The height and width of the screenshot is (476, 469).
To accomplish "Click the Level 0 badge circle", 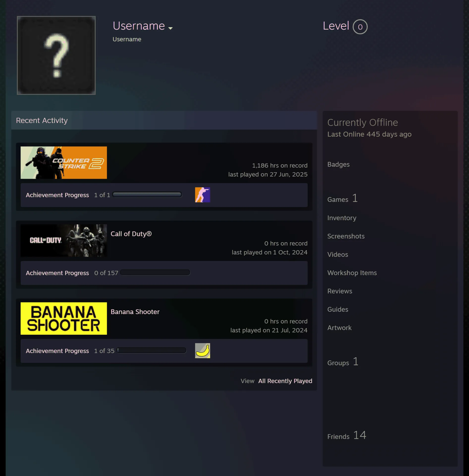I will (360, 27).
